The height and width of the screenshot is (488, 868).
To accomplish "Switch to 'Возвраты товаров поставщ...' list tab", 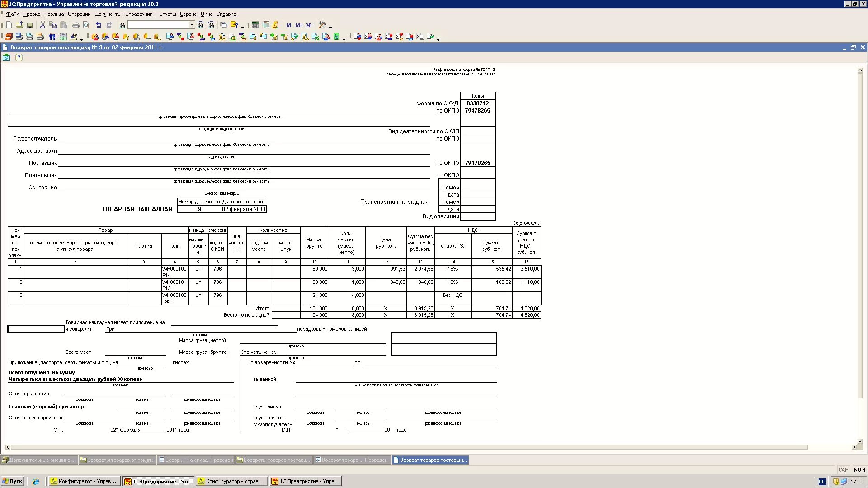I will 274,460.
